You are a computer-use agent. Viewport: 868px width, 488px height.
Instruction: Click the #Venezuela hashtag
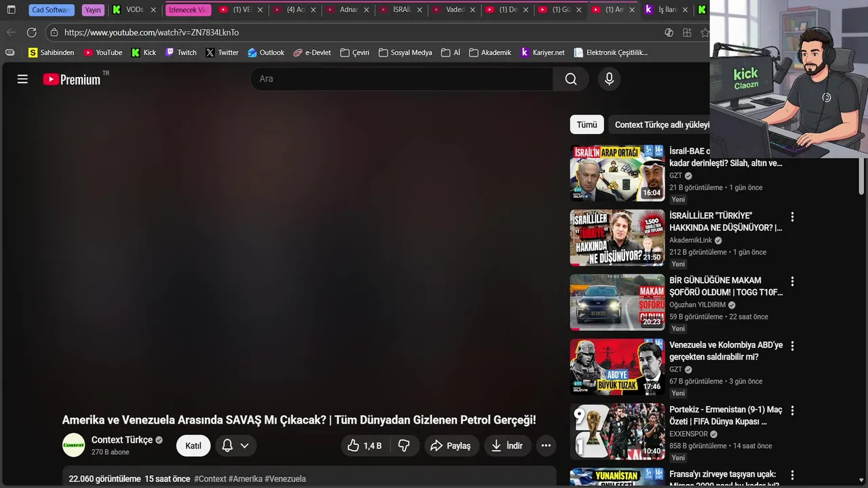(x=285, y=479)
